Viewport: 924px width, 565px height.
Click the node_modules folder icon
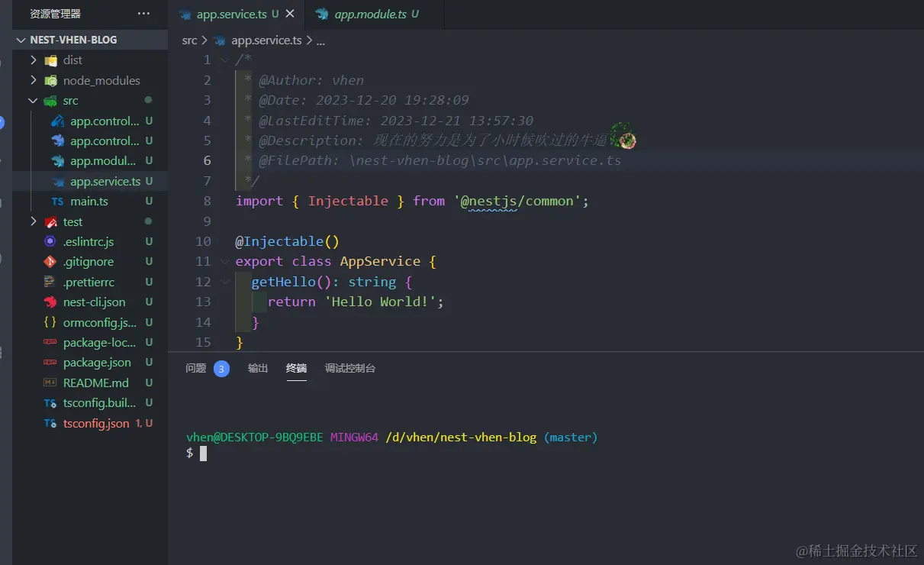pos(51,80)
